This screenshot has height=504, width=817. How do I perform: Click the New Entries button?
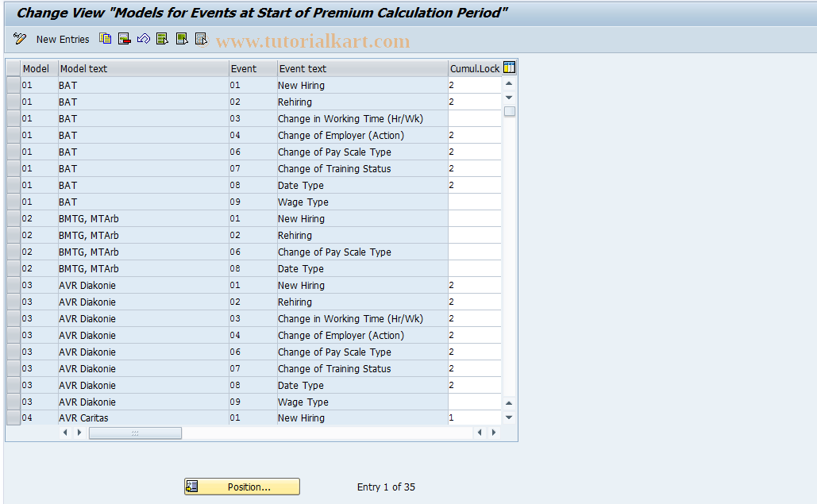(x=63, y=39)
